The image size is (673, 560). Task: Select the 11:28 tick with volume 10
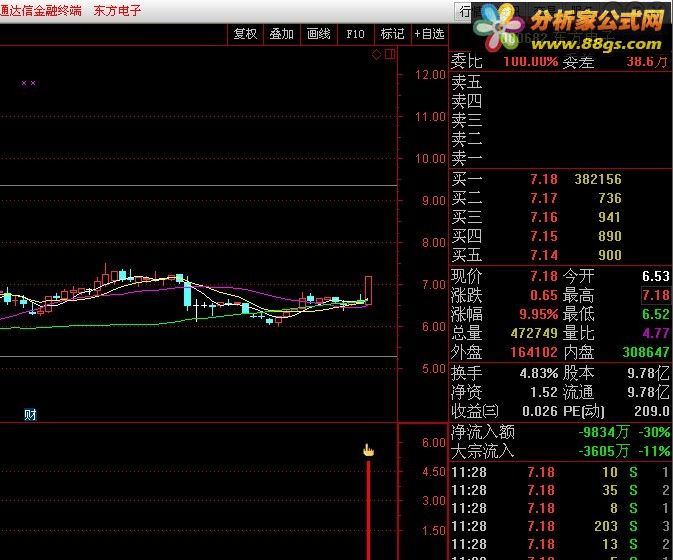pyautogui.click(x=561, y=472)
